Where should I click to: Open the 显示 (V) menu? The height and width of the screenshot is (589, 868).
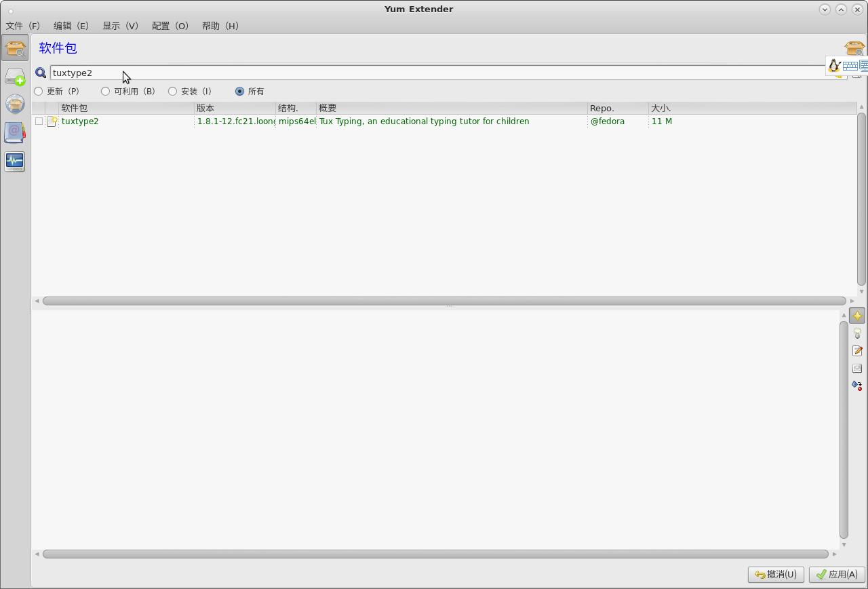[120, 26]
